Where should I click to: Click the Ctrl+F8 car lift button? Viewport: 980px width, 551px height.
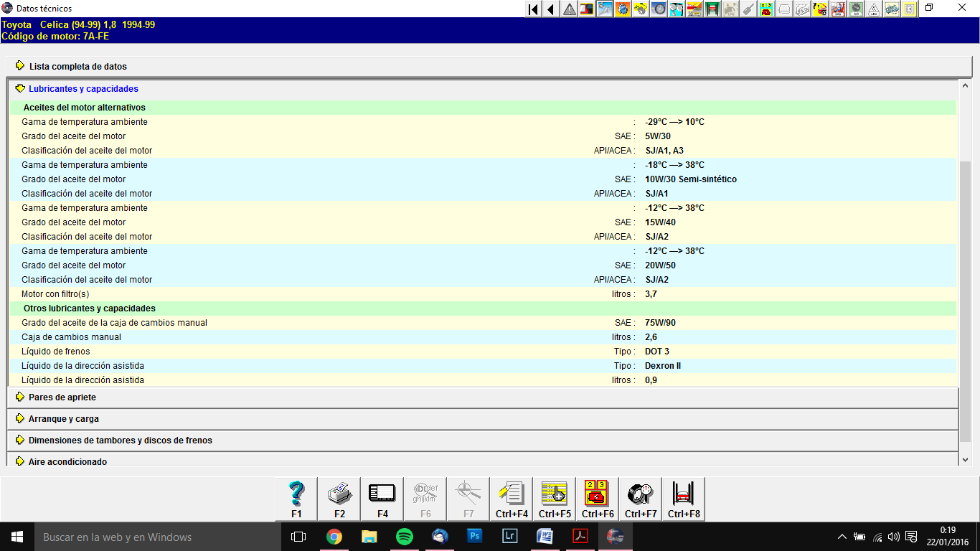(684, 499)
